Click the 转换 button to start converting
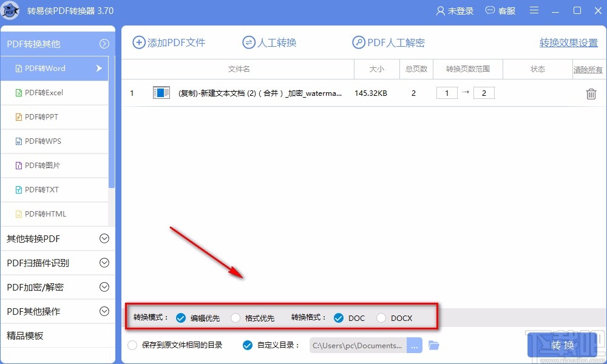607x364 pixels. (x=561, y=345)
